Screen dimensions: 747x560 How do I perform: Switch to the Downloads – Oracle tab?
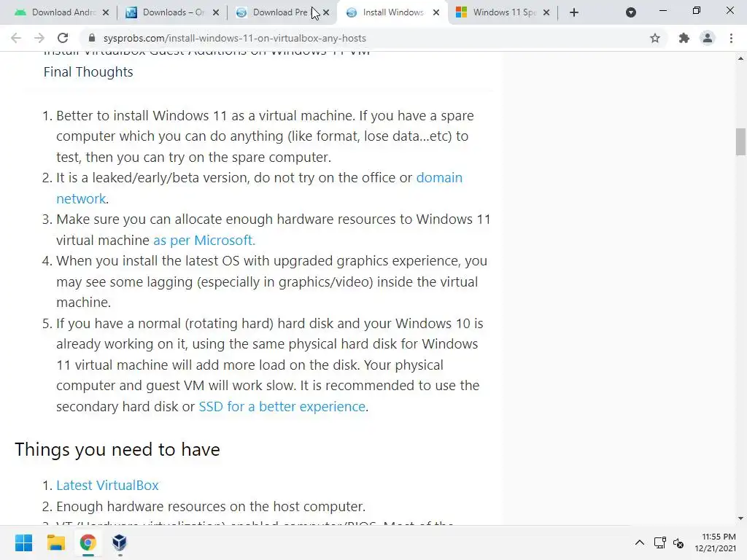coord(171,12)
